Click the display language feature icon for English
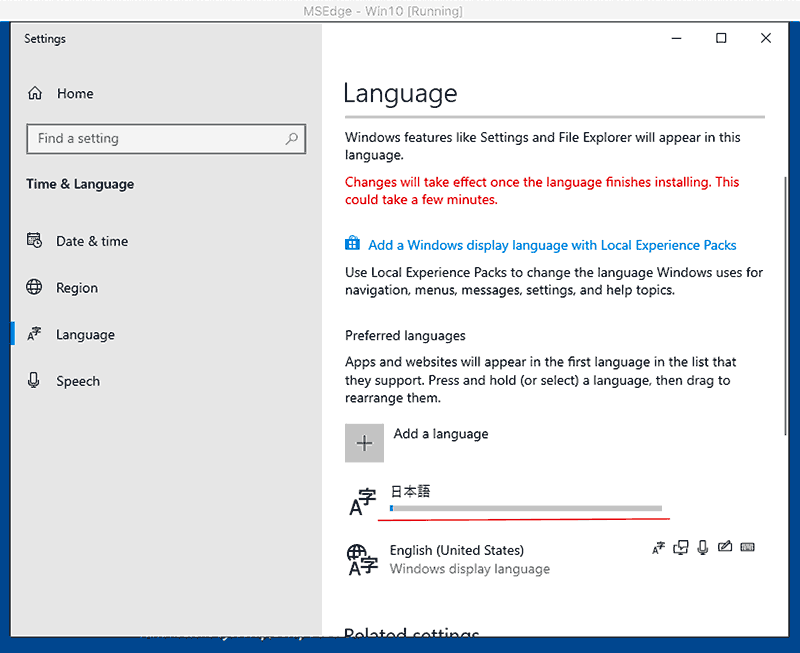800x653 pixels. point(658,547)
